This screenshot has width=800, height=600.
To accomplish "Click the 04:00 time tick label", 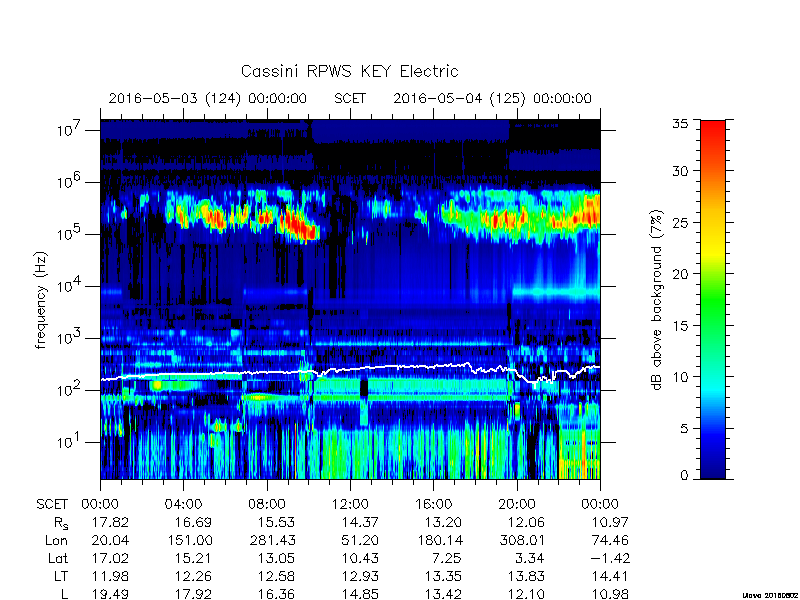I will (183, 504).
